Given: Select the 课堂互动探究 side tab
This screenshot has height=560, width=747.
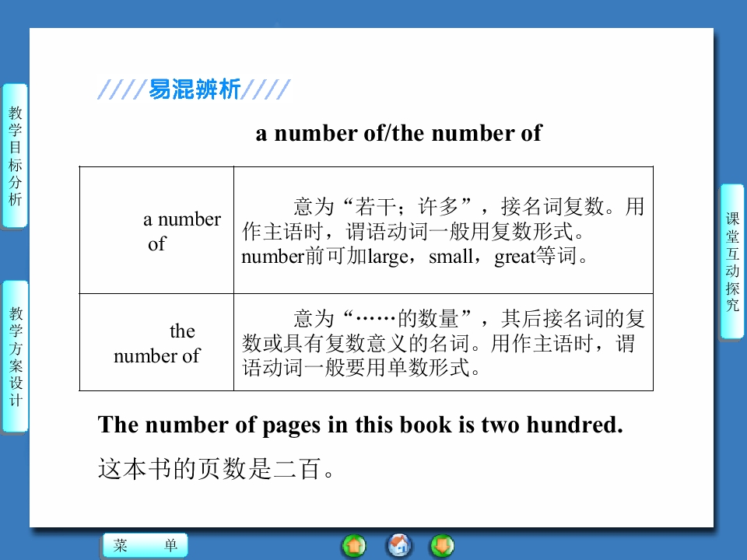Looking at the screenshot, I should coord(732,261).
